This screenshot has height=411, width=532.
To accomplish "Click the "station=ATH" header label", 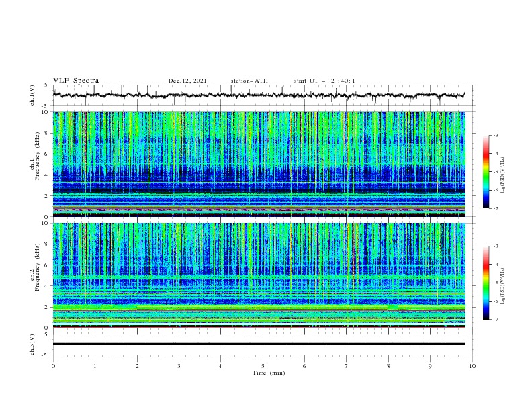I will [249, 81].
